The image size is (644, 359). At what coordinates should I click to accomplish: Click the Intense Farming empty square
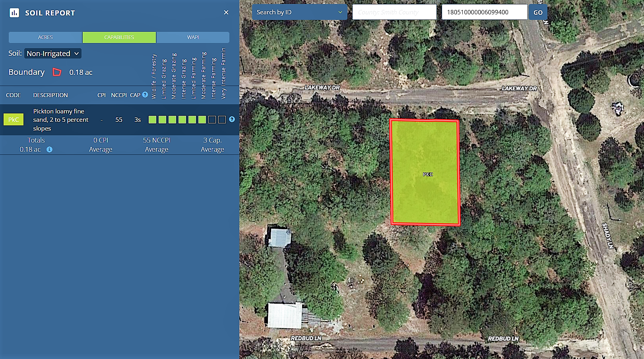pos(212,120)
